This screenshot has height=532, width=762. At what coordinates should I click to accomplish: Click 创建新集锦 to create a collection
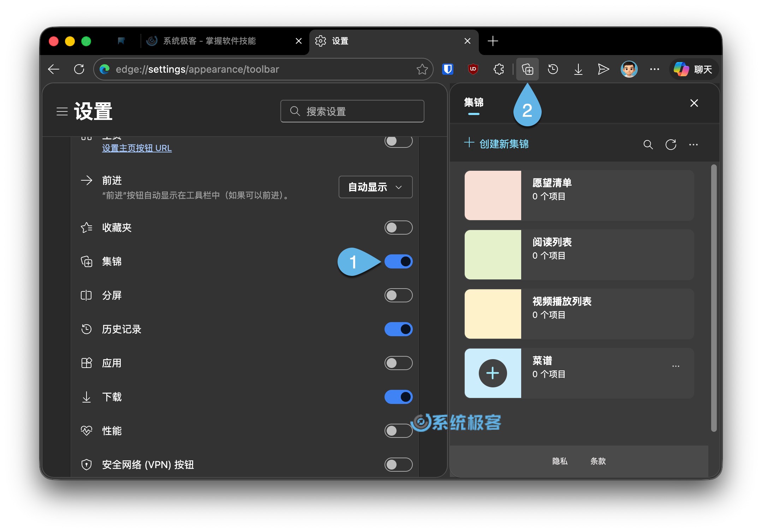502,144
